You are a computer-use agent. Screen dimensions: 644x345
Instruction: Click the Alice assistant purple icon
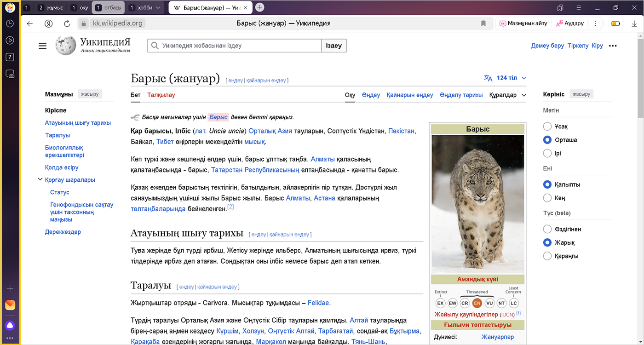click(10, 325)
